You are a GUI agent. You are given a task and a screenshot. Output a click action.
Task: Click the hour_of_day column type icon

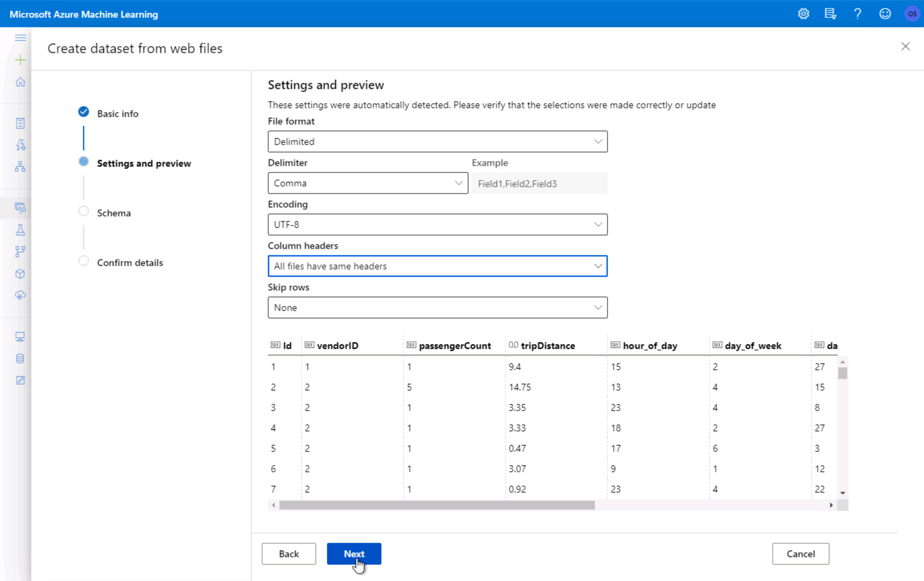(x=615, y=345)
